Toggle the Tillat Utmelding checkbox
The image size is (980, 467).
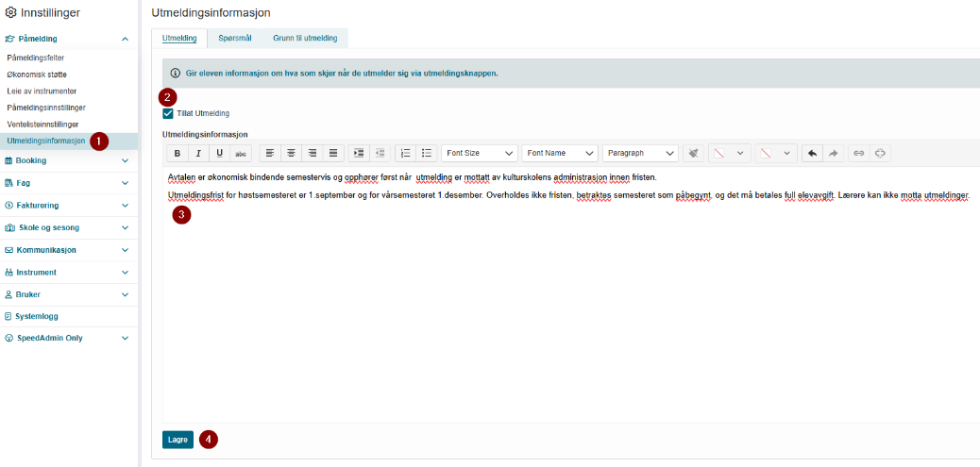click(167, 113)
